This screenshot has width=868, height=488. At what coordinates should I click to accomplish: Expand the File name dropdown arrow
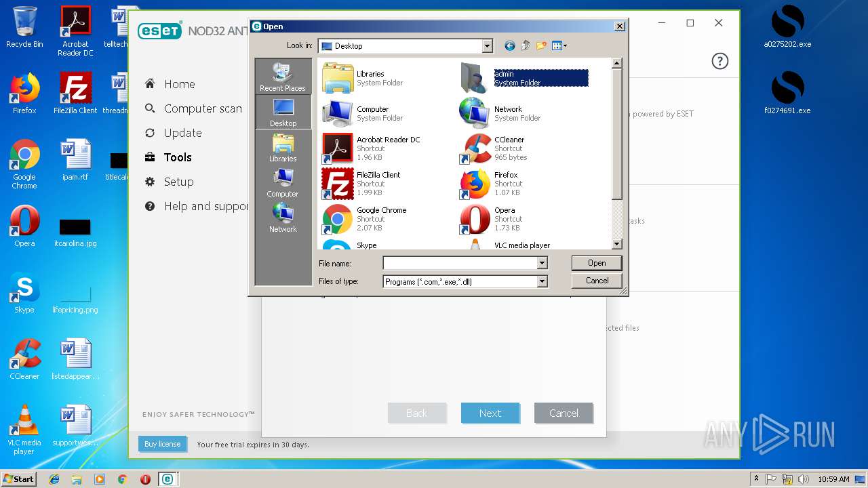pyautogui.click(x=542, y=263)
